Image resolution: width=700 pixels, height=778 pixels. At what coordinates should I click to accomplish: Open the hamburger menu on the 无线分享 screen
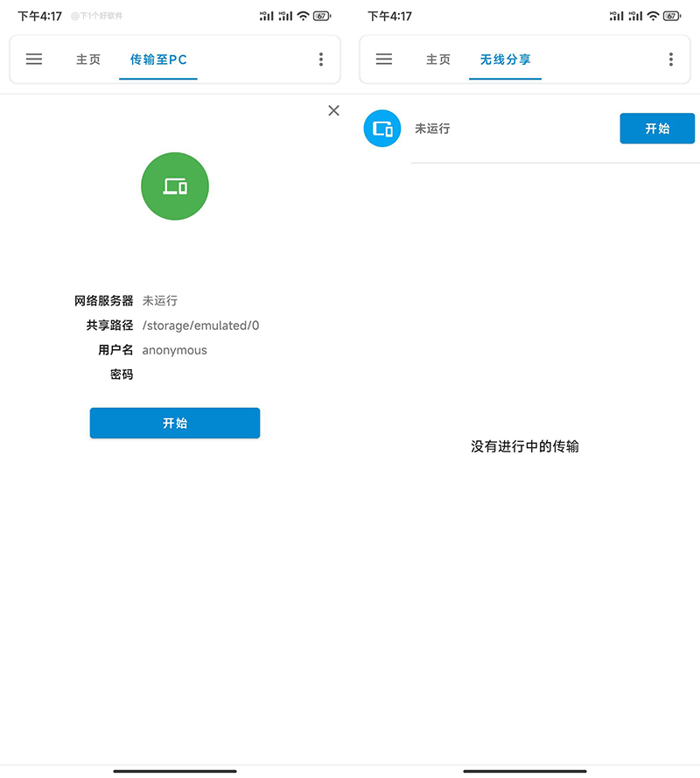tap(384, 60)
